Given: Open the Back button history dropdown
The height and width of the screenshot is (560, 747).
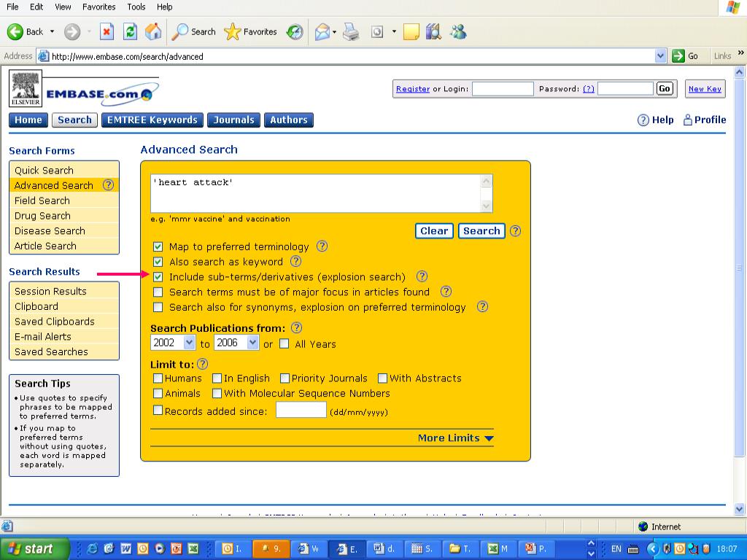Looking at the screenshot, I should [x=52, y=32].
